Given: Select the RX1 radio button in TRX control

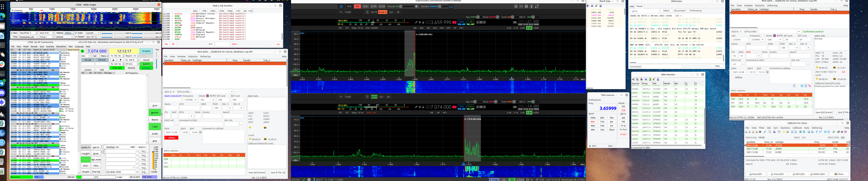Looking at the screenshot, I should pos(590,146).
